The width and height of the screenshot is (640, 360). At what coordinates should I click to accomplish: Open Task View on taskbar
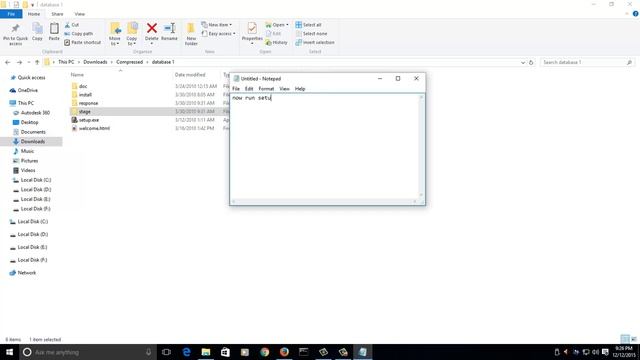(x=166, y=352)
